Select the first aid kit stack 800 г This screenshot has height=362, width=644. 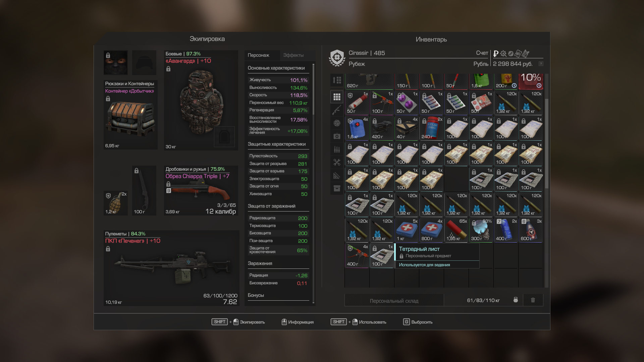click(432, 230)
